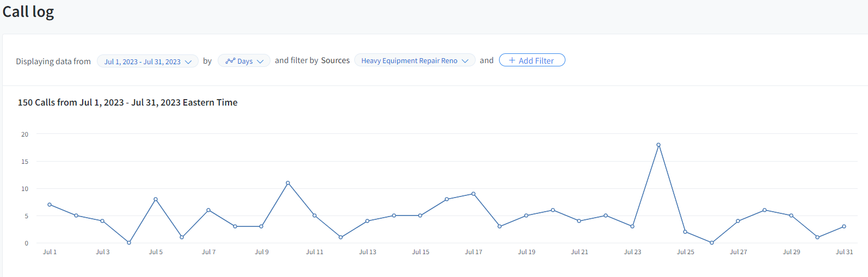This screenshot has height=277, width=868.
Task: Click the line chart icon beside Days
Action: [x=230, y=61]
